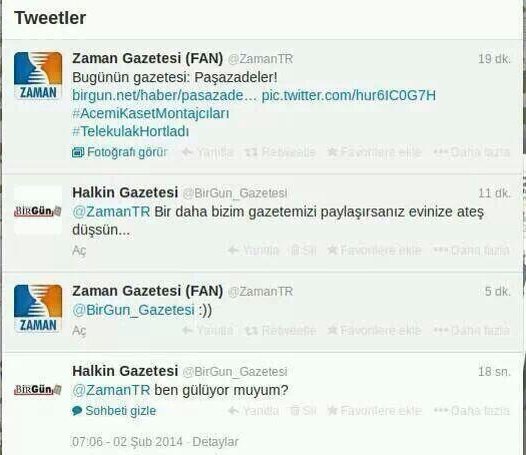Reply (Yanıtla) to first Zaman tweet
Viewport: 526px width, 455px height.
coord(208,152)
